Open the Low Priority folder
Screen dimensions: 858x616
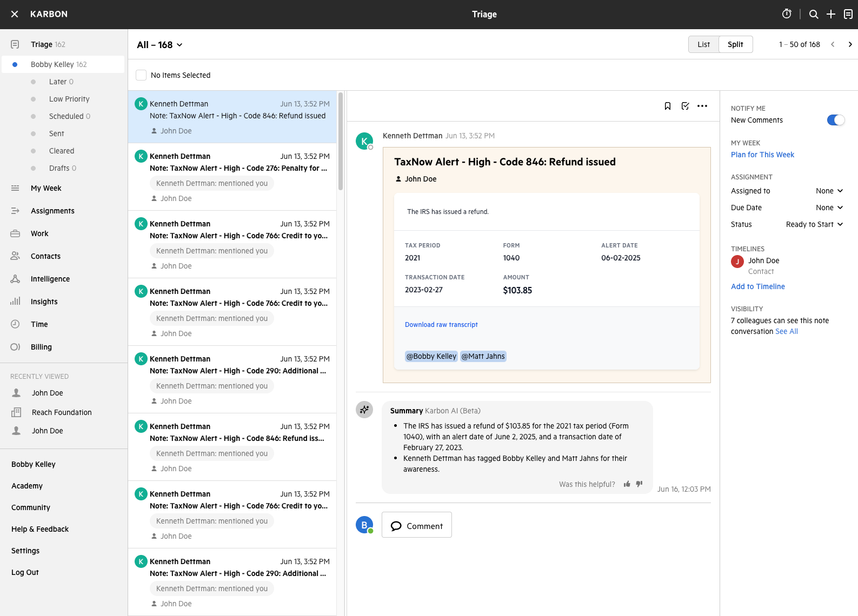pos(69,99)
